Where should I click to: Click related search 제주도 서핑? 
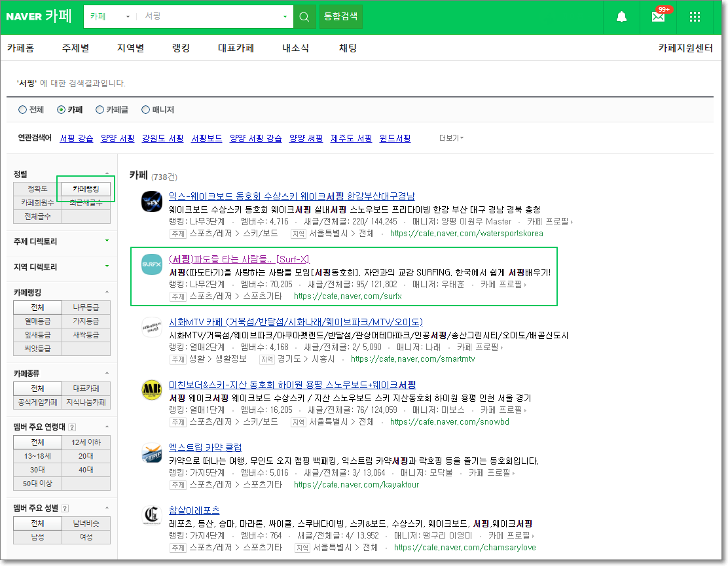pyautogui.click(x=351, y=138)
